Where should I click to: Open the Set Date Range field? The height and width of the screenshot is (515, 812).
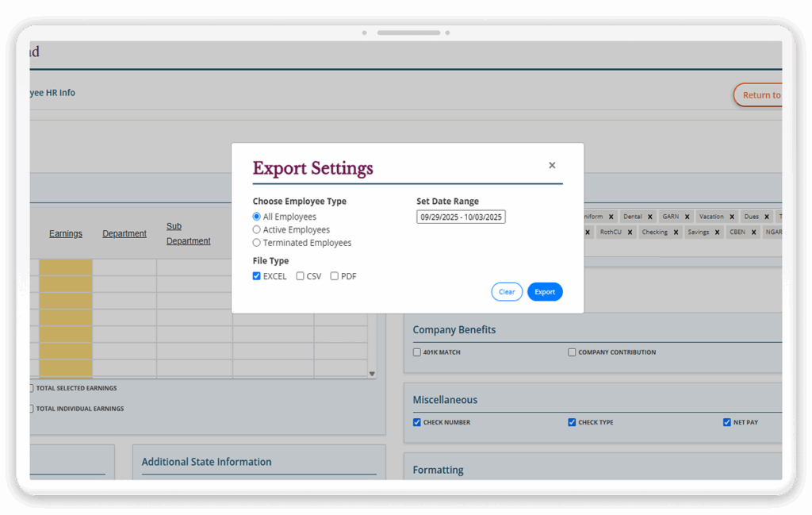(x=461, y=217)
